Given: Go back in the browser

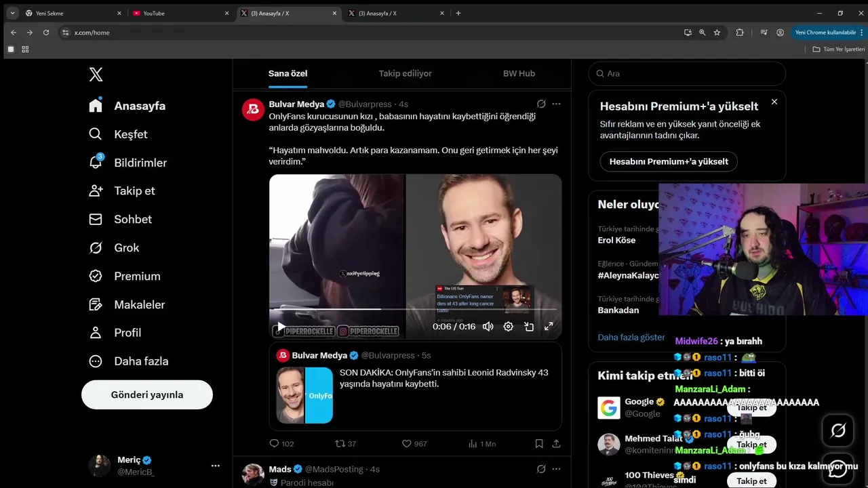Looking at the screenshot, I should click(x=14, y=33).
